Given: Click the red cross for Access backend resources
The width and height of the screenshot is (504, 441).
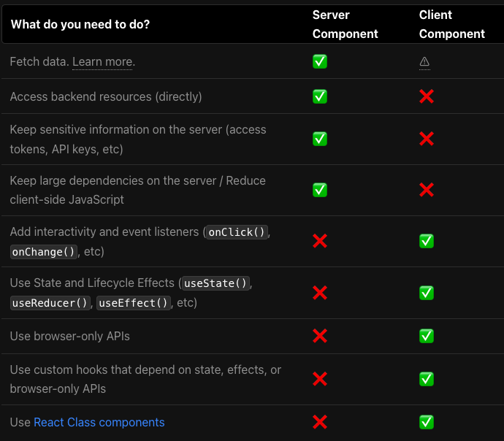Looking at the screenshot, I should [x=427, y=96].
